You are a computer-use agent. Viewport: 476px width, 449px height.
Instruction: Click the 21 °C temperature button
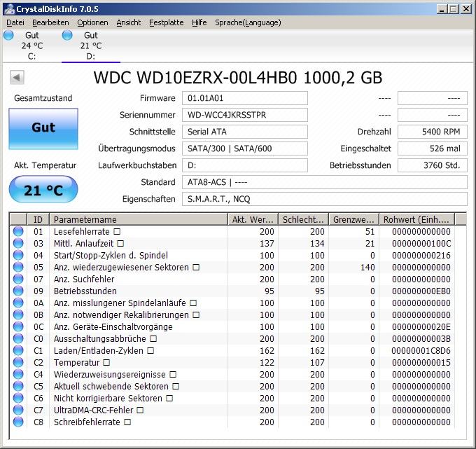43,190
